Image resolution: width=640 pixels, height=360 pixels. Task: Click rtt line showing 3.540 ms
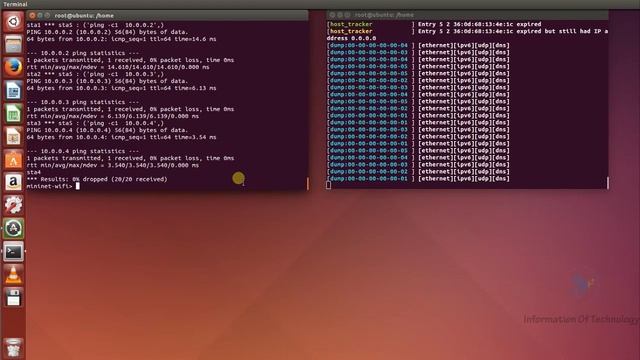coord(113,165)
